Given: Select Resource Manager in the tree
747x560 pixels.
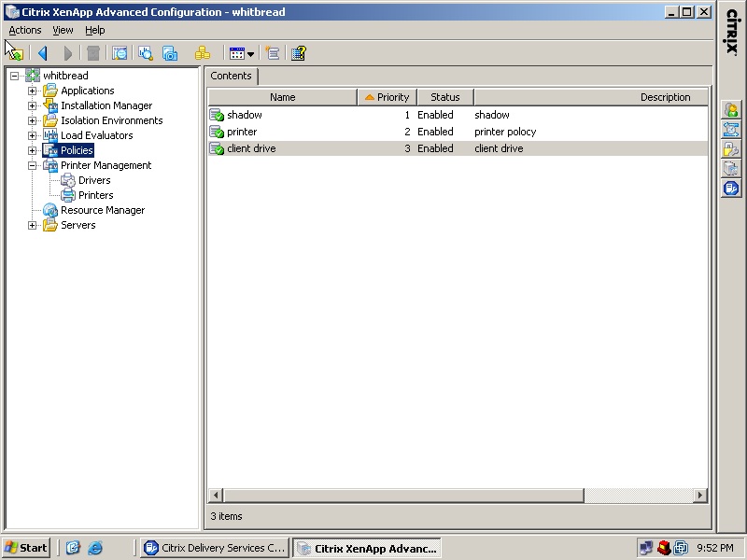Looking at the screenshot, I should pos(103,211).
